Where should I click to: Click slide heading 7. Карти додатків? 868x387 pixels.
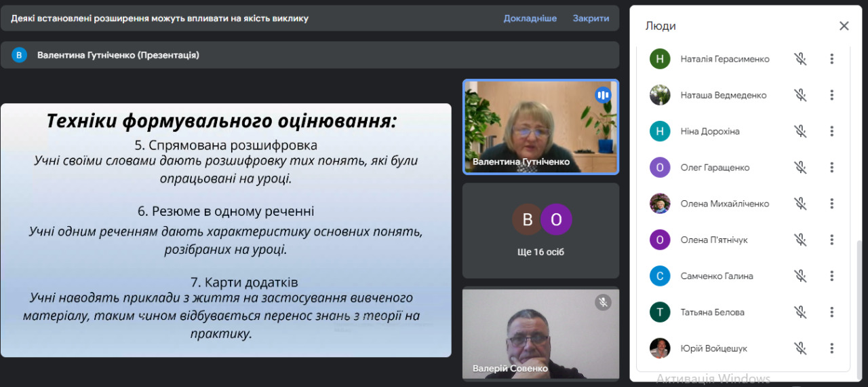coord(244,282)
